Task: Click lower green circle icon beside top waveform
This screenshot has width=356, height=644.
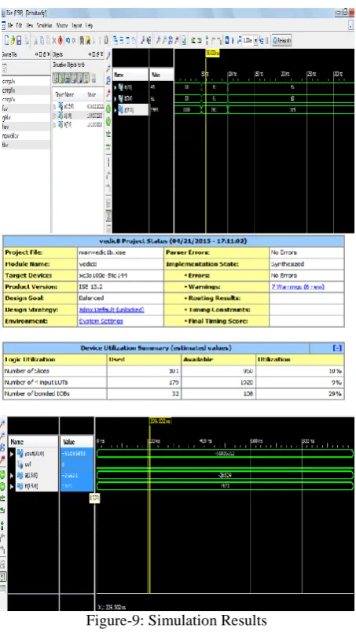Action: click(108, 121)
